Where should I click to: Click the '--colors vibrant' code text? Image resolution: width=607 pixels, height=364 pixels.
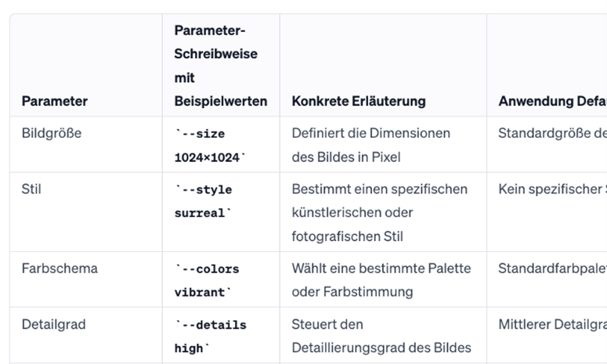click(207, 280)
